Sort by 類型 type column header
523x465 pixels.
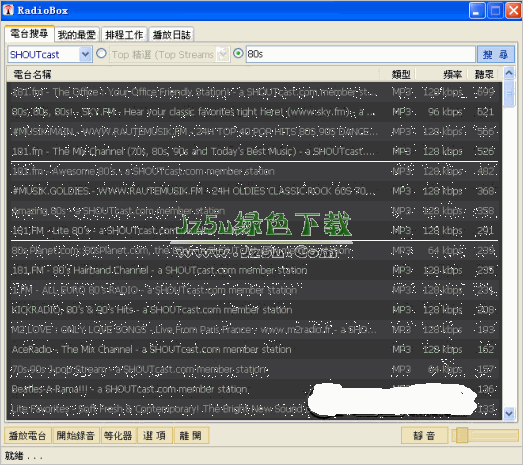pos(398,74)
